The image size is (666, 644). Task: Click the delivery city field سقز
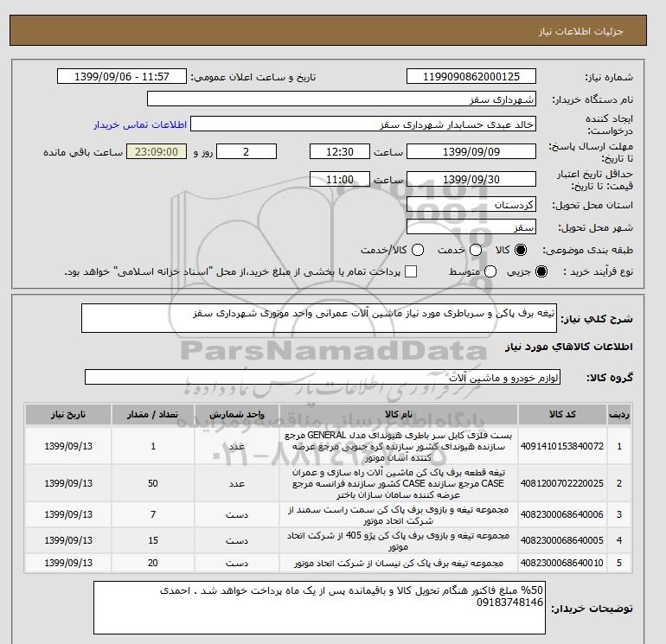(x=471, y=226)
